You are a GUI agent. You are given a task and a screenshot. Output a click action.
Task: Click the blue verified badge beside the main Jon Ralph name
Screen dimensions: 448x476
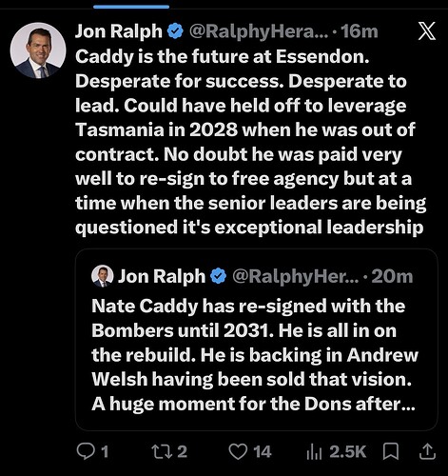175,31
